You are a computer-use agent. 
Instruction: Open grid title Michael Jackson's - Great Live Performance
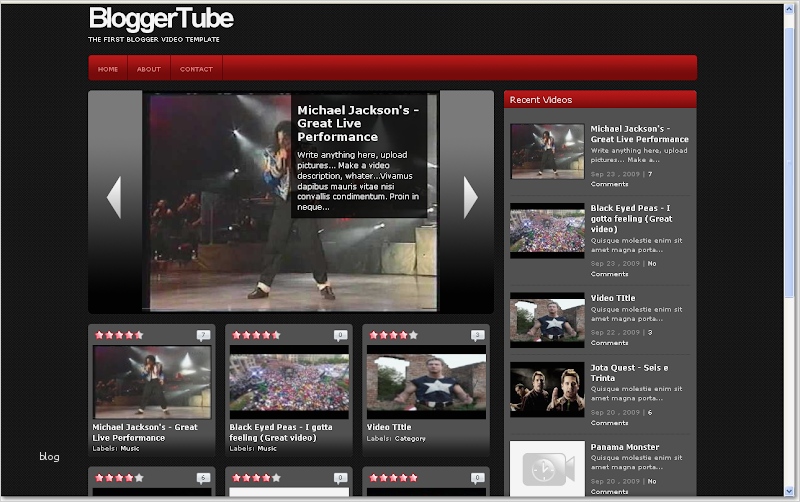(145, 433)
